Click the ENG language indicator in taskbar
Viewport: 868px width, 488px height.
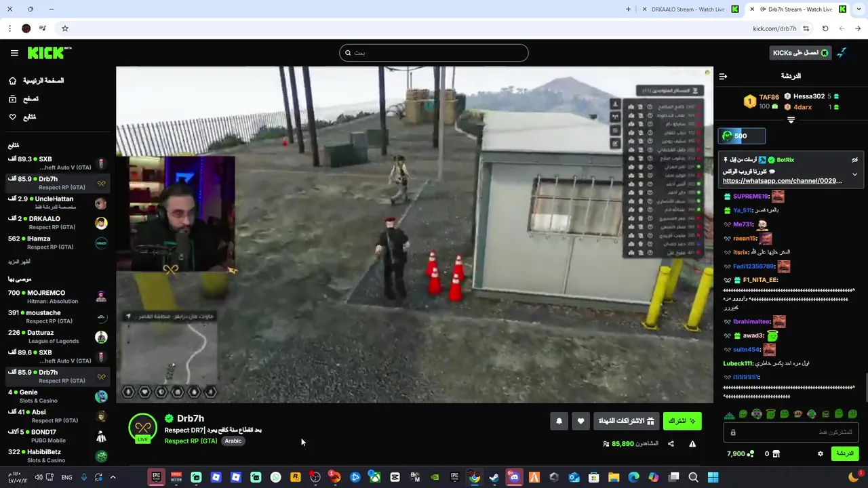pyautogui.click(x=66, y=477)
